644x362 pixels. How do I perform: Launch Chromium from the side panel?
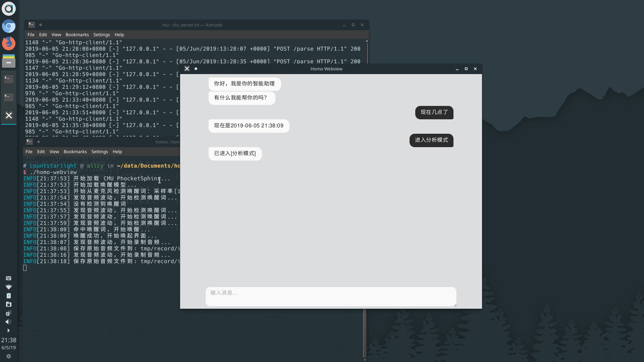coord(9,26)
